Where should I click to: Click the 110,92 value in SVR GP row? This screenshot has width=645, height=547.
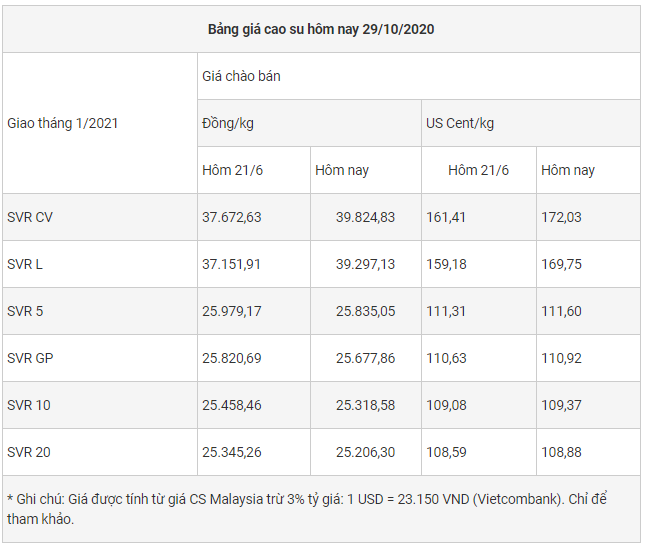click(561, 358)
